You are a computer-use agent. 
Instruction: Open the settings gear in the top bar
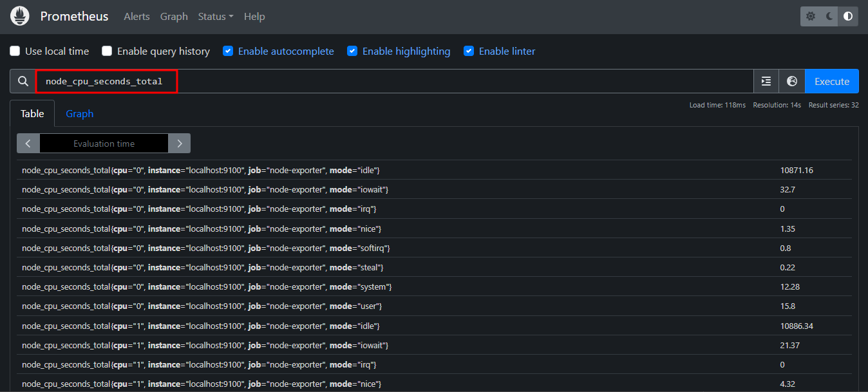[810, 15]
